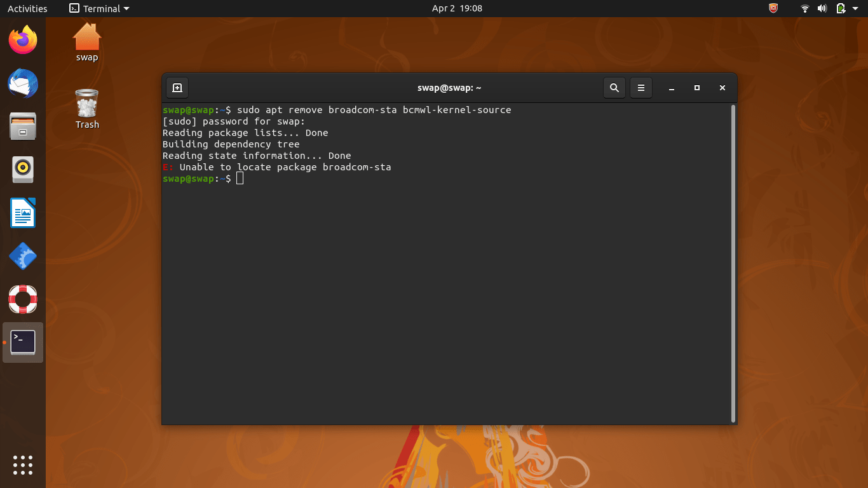This screenshot has height=488, width=868.
Task: Click the terminal cursor at the prompt
Action: 240,179
